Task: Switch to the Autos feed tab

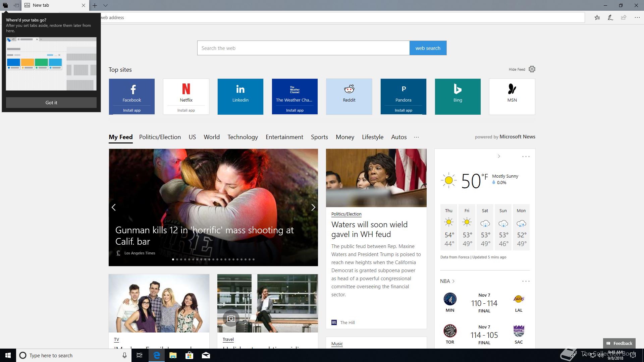Action: [x=399, y=137]
